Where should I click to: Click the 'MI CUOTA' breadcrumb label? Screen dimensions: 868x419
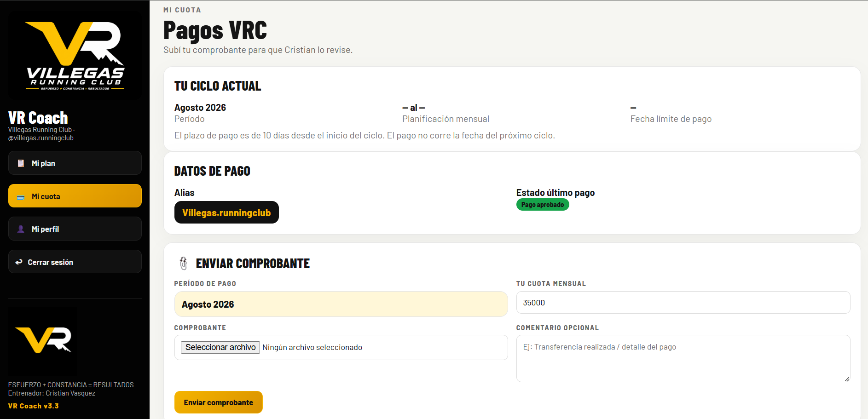[182, 10]
